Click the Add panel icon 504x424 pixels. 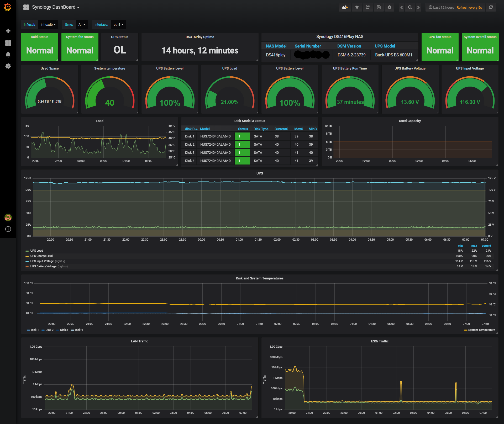tap(345, 7)
